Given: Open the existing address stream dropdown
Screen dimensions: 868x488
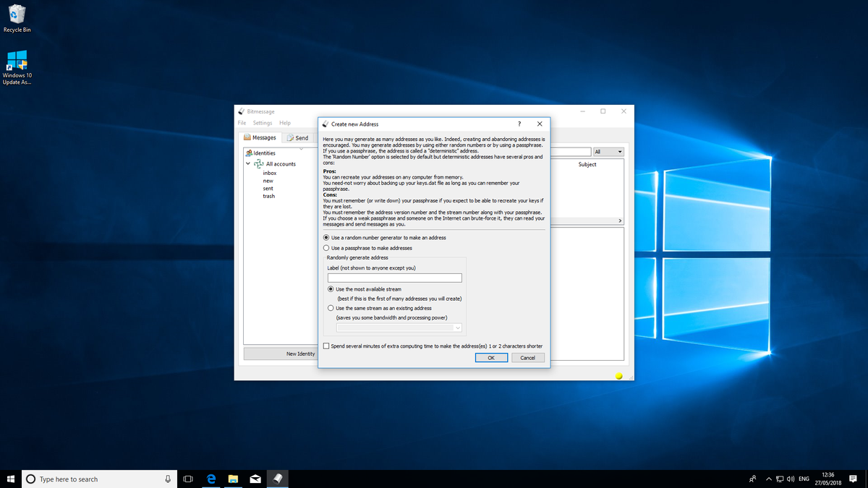Looking at the screenshot, I should [x=457, y=328].
